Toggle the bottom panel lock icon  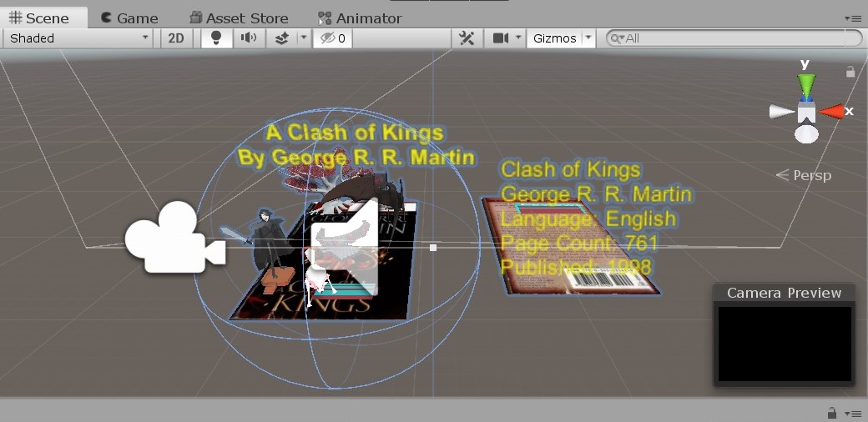[831, 413]
